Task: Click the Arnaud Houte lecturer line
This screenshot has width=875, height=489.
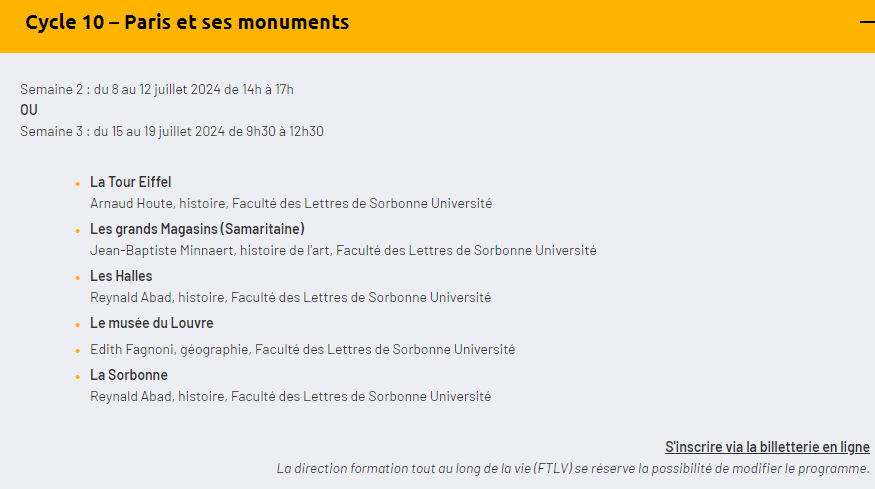Action: pyautogui.click(x=291, y=203)
